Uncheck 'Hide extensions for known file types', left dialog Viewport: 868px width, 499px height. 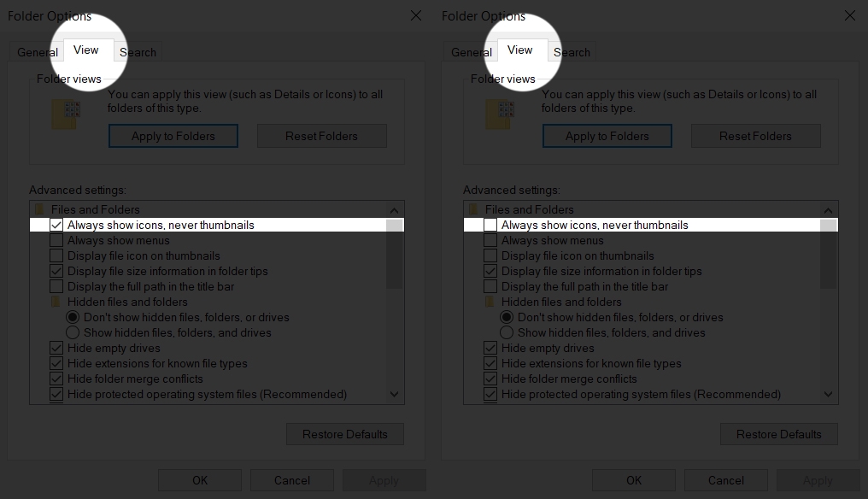56,363
